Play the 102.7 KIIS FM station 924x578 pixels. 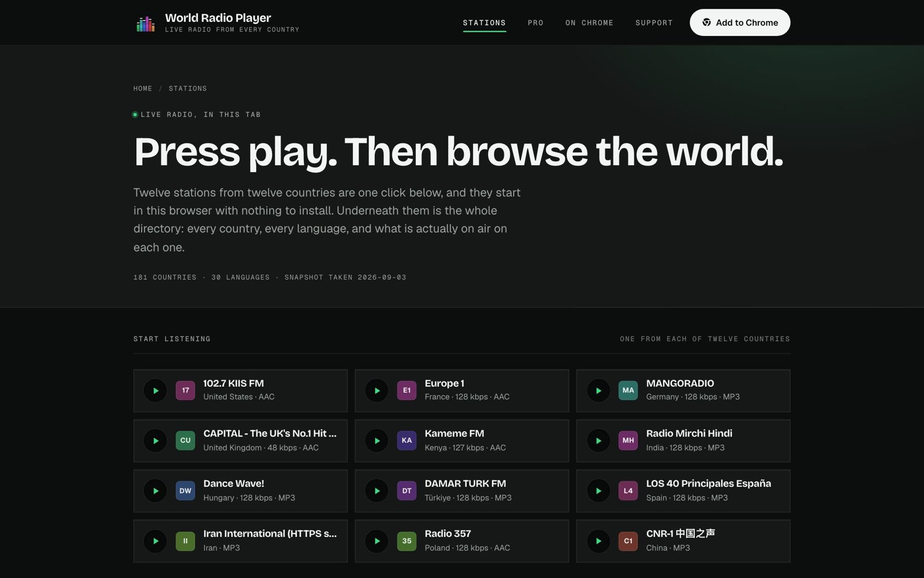[155, 391]
